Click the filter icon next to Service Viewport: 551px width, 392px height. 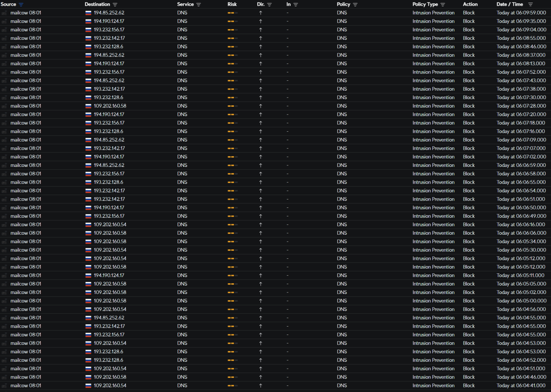pos(199,5)
